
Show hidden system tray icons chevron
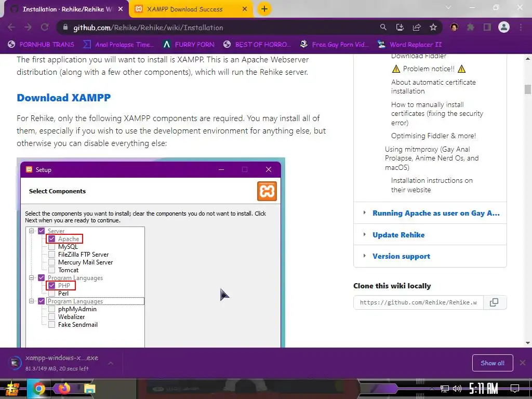432,389
